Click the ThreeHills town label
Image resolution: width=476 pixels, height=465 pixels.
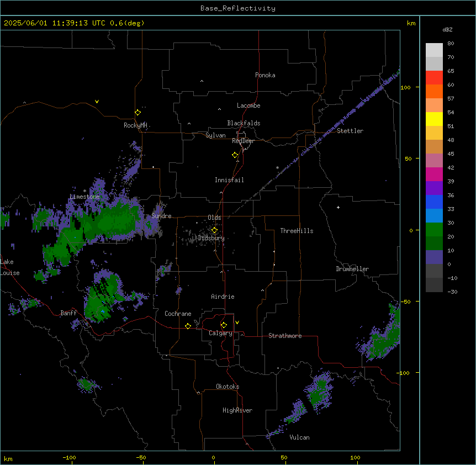pos(297,231)
